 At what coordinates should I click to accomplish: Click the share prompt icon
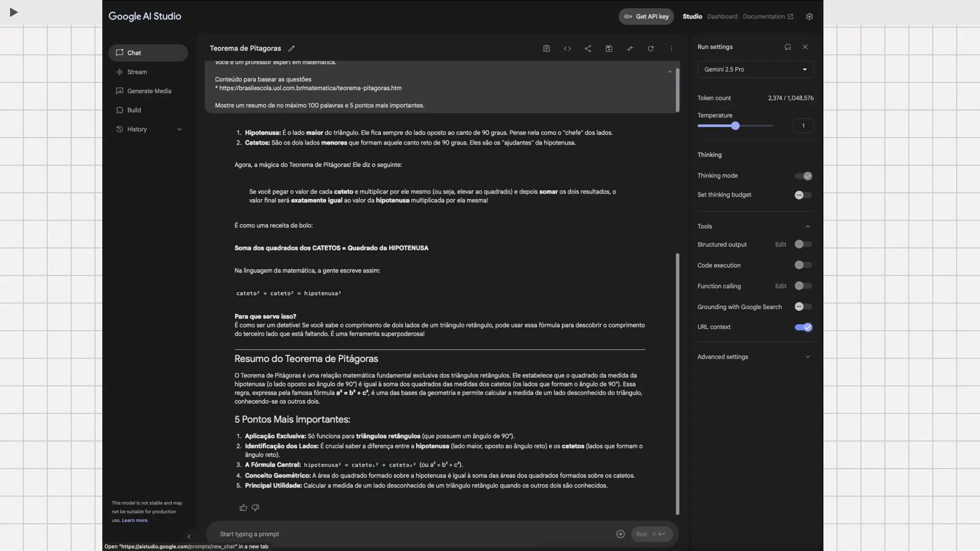coord(588,48)
